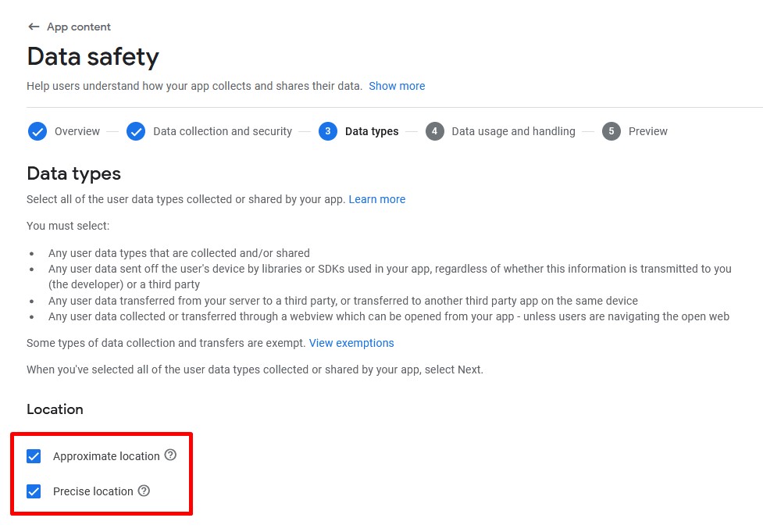Go to the Overview step
This screenshot has width=763, height=532.
(x=77, y=131)
